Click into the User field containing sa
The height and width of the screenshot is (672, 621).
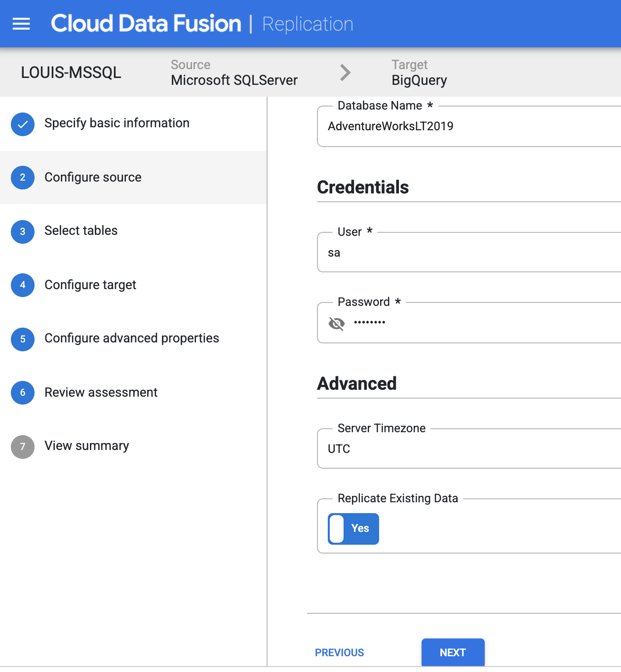pyautogui.click(x=469, y=253)
